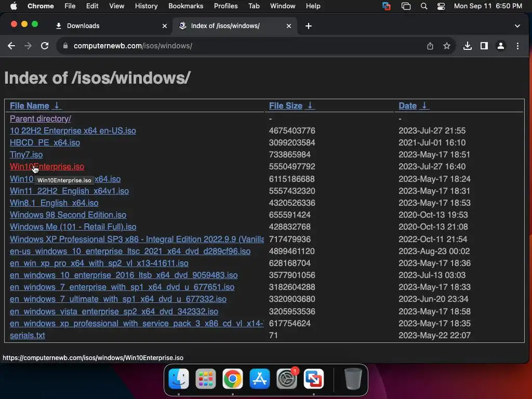The width and height of the screenshot is (532, 399).
Task: Open Finder from the Dock
Action: [x=179, y=379]
